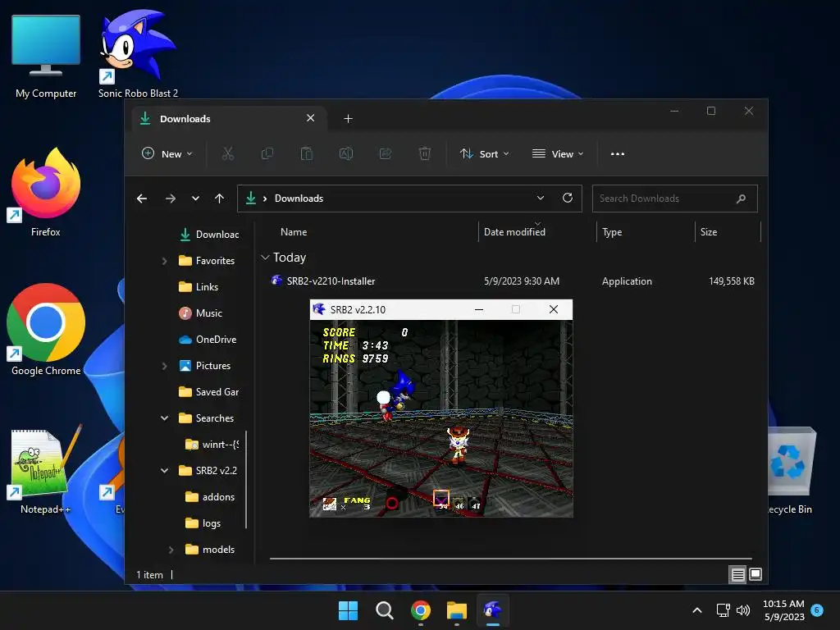Collapse the Searches folder tree node
The height and width of the screenshot is (630, 840).
(x=164, y=418)
